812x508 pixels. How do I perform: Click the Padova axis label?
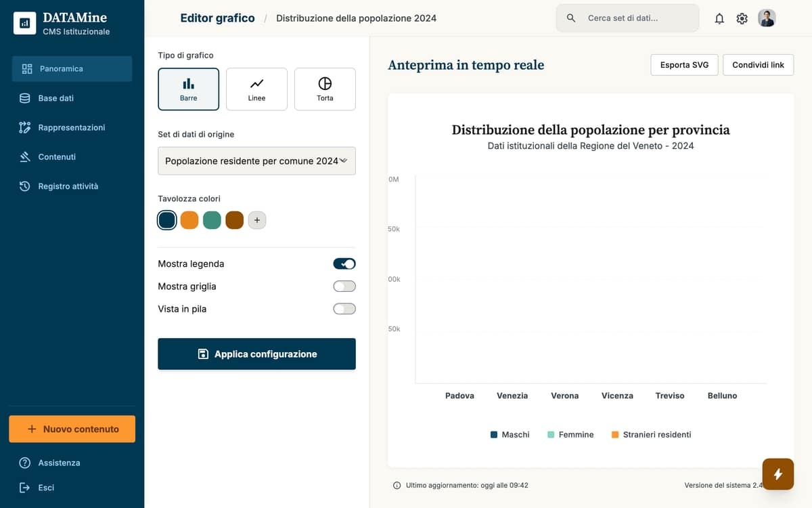(459, 396)
